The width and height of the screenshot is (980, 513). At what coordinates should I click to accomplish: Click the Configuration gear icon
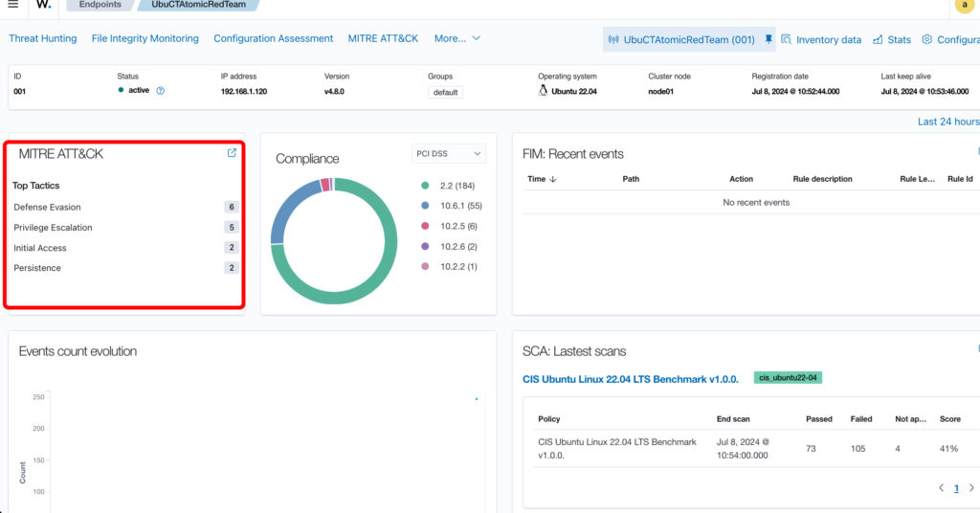tap(927, 39)
